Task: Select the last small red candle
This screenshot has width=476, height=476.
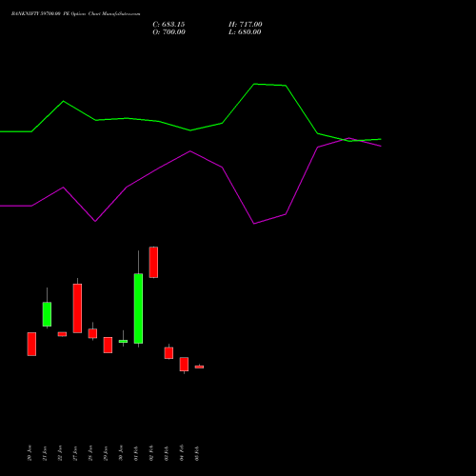Action: click(199, 367)
